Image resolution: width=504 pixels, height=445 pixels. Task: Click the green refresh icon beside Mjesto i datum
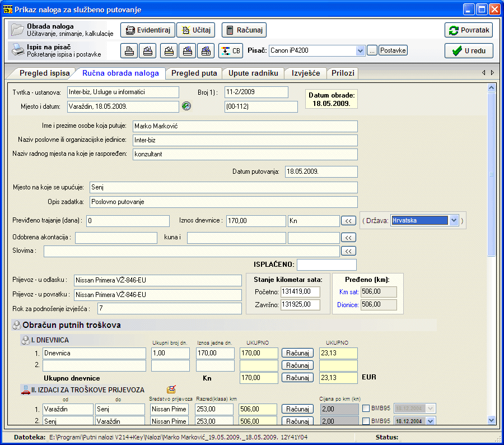pyautogui.click(x=186, y=105)
